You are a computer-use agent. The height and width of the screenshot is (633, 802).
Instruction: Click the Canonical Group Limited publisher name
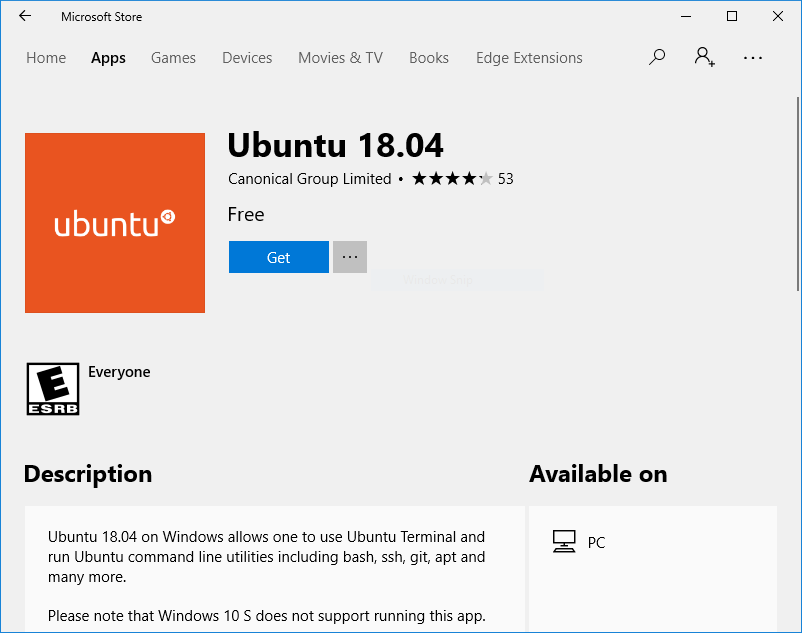point(309,178)
